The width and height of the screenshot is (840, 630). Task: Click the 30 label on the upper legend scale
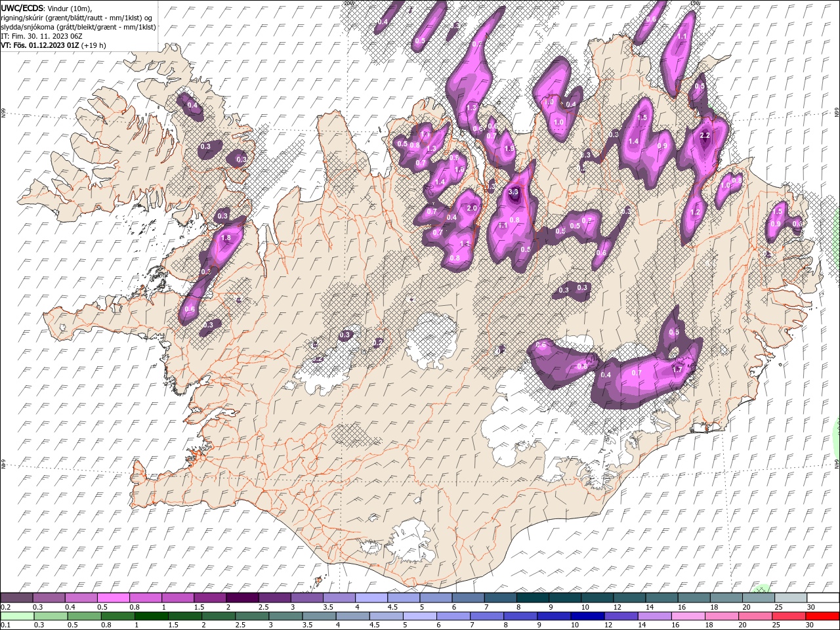(810, 608)
